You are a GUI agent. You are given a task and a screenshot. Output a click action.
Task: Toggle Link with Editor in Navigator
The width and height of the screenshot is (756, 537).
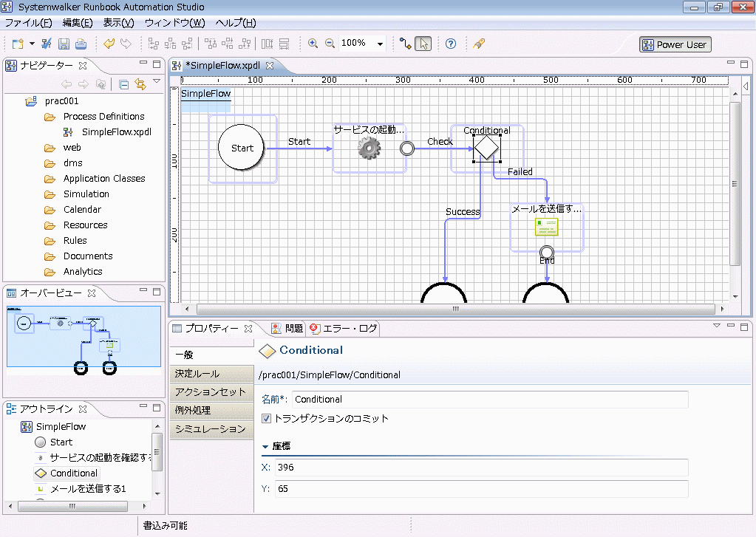click(140, 85)
